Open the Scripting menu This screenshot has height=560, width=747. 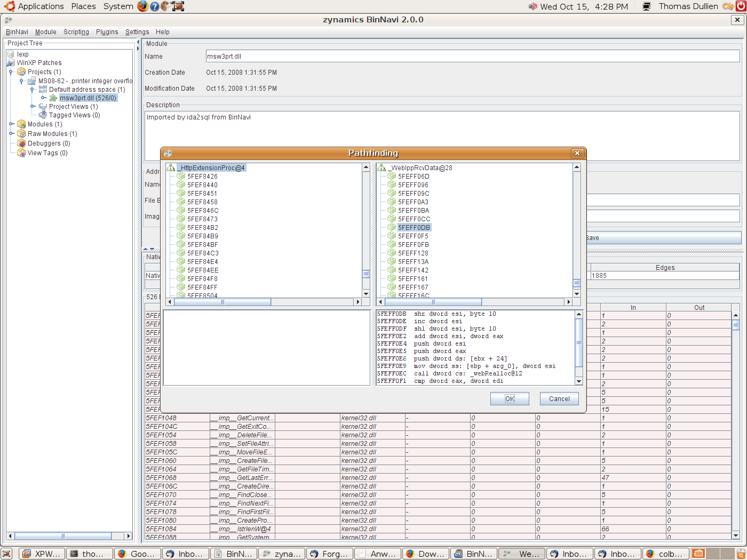click(x=76, y=32)
